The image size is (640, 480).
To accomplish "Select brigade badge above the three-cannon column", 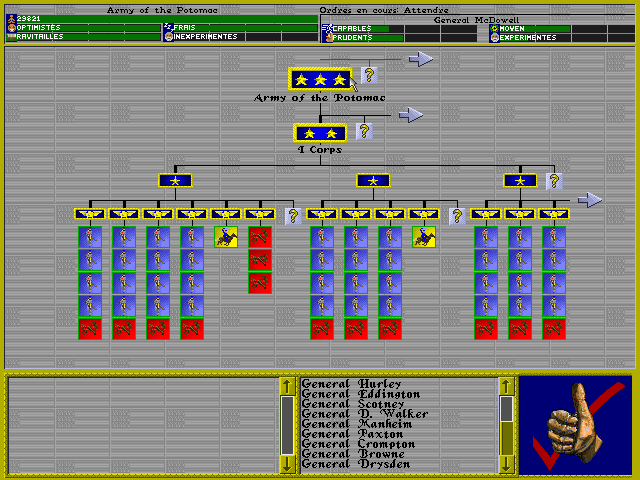I will point(260,214).
